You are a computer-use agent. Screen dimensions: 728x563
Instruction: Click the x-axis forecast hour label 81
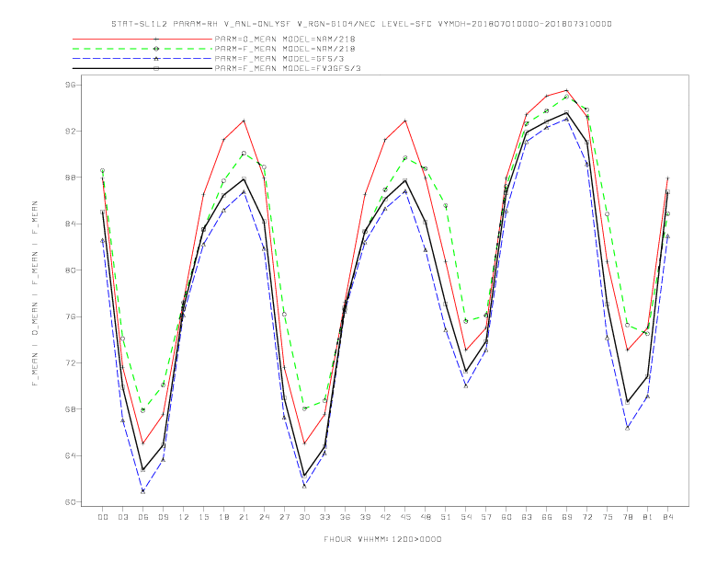[648, 517]
